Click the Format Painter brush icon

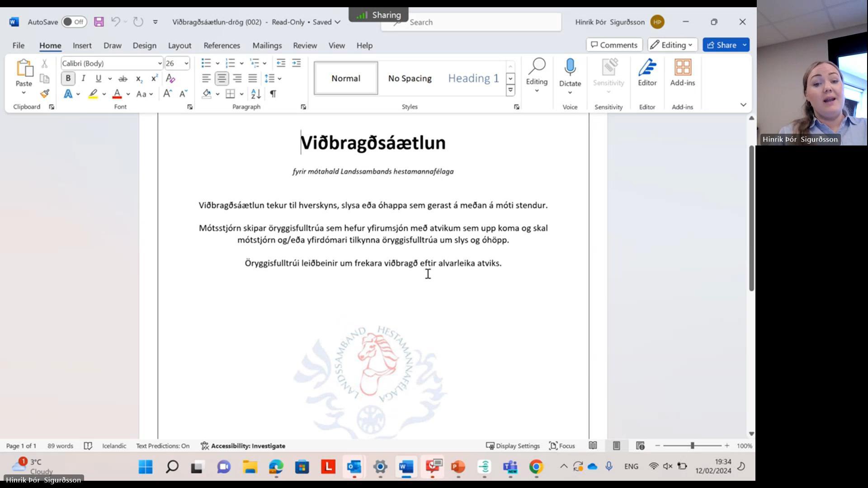pos(44,94)
